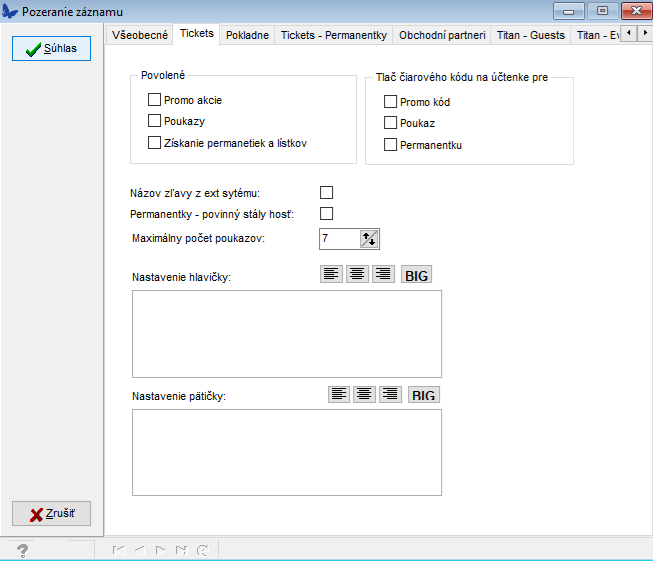Screen dimensions: 653x561
Task: Check Permanentky - povinný stály hosť
Action: coord(326,214)
